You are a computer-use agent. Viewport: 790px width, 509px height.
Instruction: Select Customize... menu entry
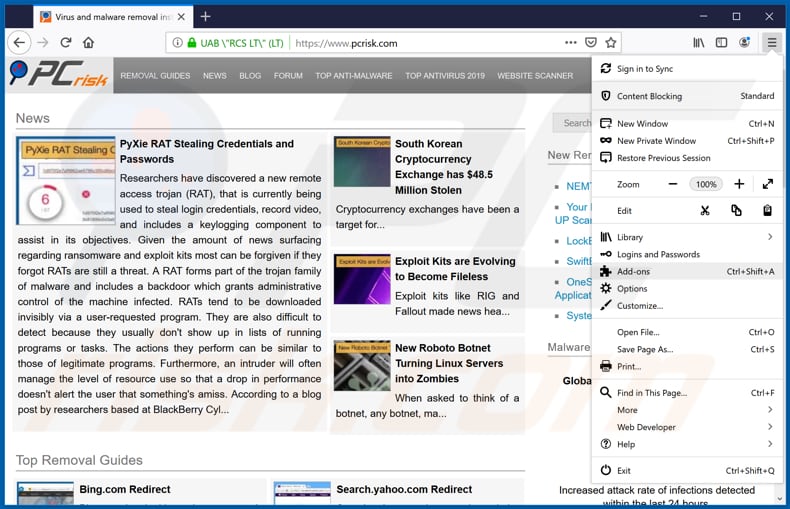point(687,305)
